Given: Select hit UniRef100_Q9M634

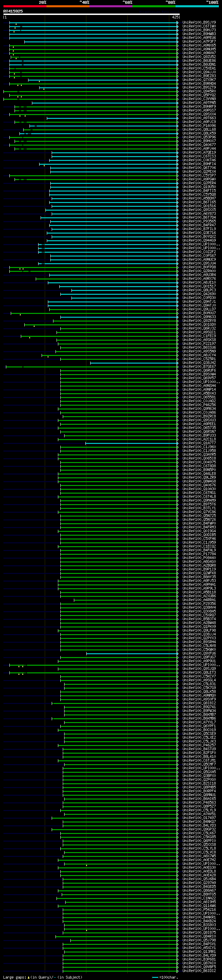Looking at the screenshot, I should click(199, 408).
